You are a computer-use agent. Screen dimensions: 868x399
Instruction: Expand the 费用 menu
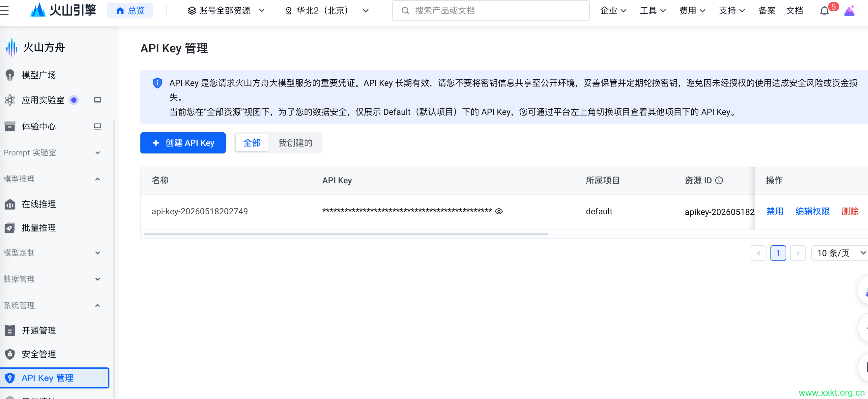coord(692,11)
